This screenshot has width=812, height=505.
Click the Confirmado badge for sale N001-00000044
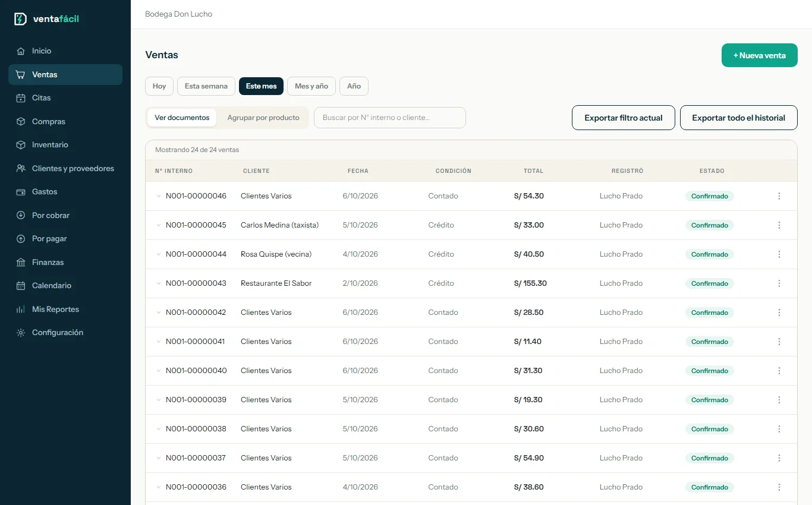pyautogui.click(x=710, y=254)
